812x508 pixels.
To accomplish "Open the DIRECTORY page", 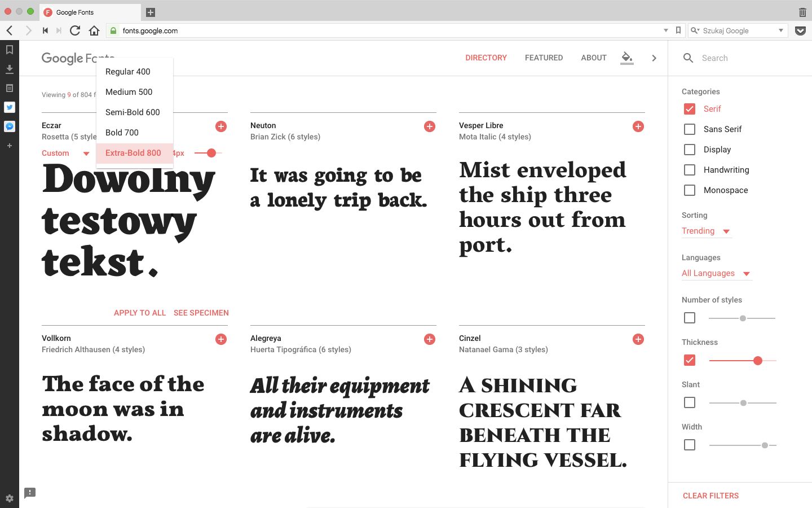I will 486,58.
